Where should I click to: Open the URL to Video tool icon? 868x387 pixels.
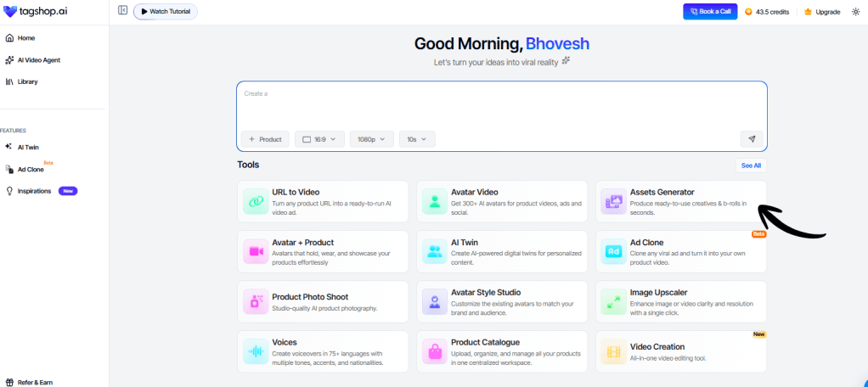[x=256, y=201]
